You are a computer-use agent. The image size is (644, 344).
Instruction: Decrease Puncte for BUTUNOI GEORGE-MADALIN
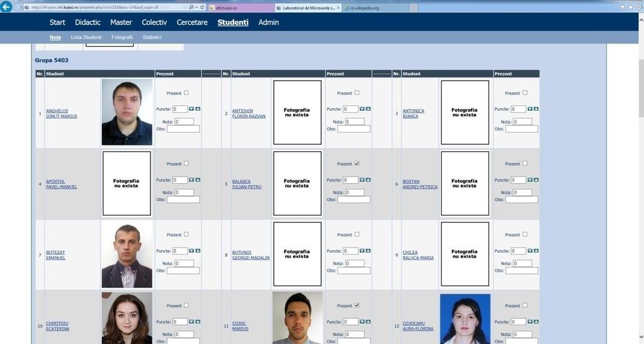(362, 251)
